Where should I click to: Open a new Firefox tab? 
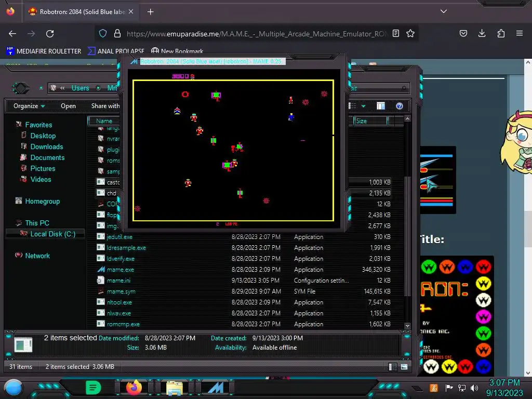click(150, 12)
